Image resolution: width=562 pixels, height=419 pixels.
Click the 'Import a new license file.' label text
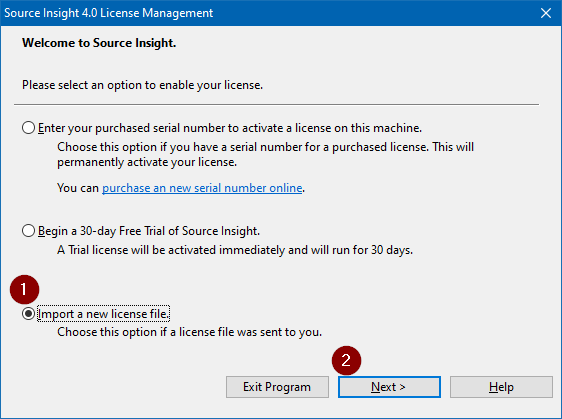tap(103, 314)
